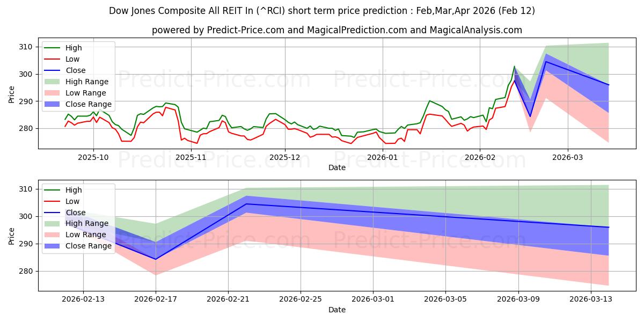
Task: Click the Date axis label under top chart
Action: tap(336, 167)
